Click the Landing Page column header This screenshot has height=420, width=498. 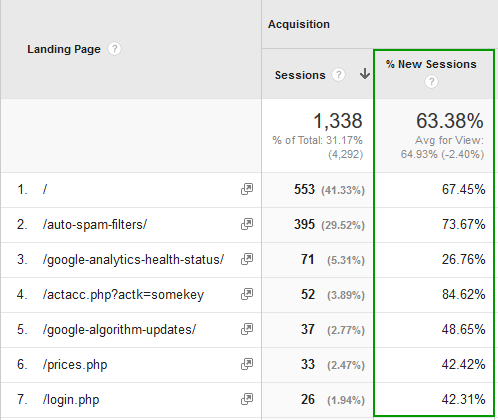pyautogui.click(x=64, y=49)
